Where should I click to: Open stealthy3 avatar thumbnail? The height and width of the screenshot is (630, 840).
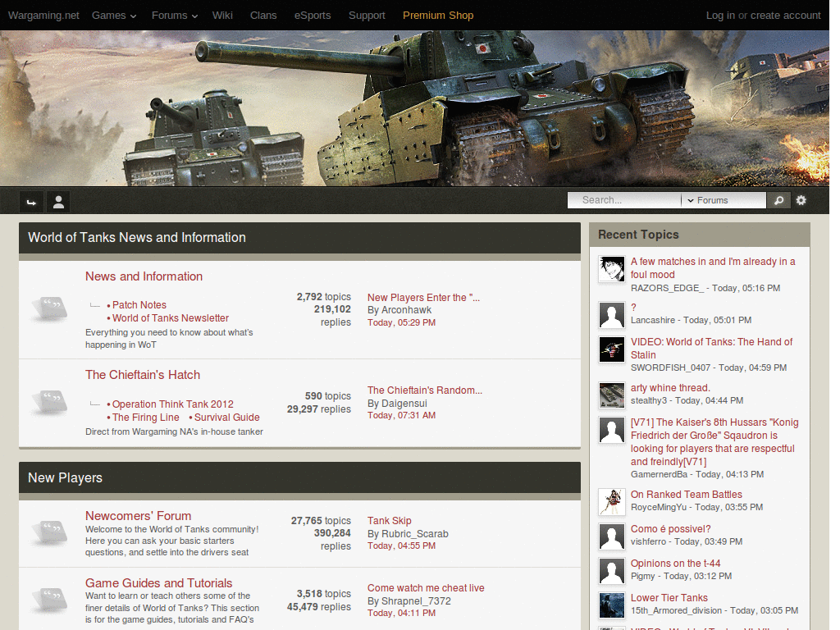point(612,395)
